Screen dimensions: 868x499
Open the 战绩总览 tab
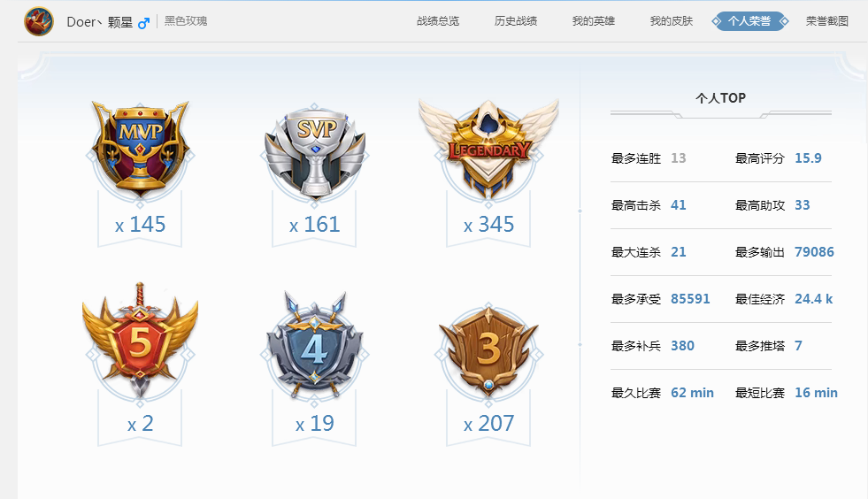pyautogui.click(x=438, y=21)
